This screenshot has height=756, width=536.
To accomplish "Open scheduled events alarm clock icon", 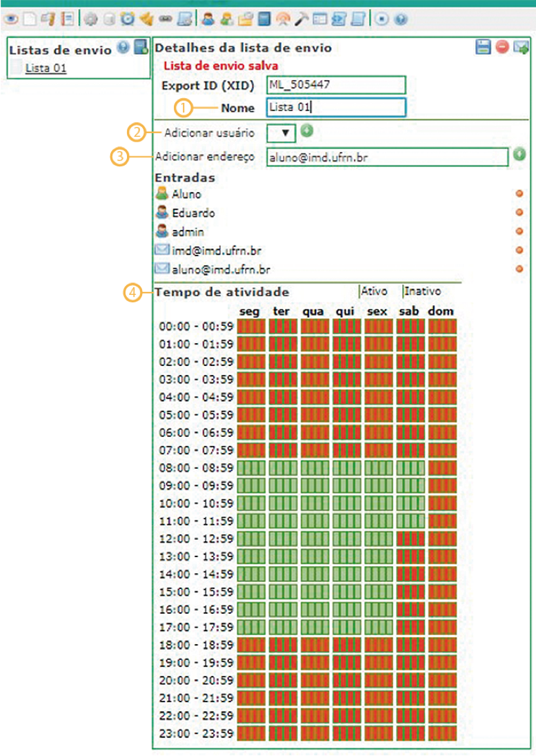I will [127, 19].
